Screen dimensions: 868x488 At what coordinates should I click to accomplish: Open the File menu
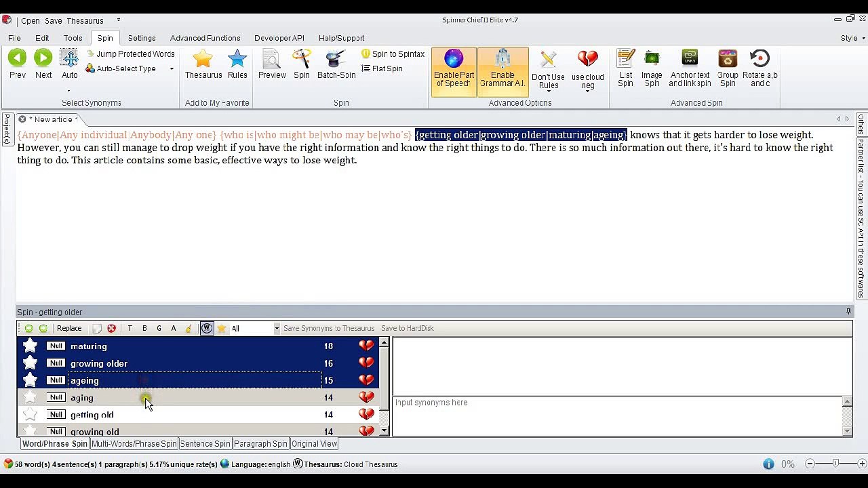coord(14,38)
